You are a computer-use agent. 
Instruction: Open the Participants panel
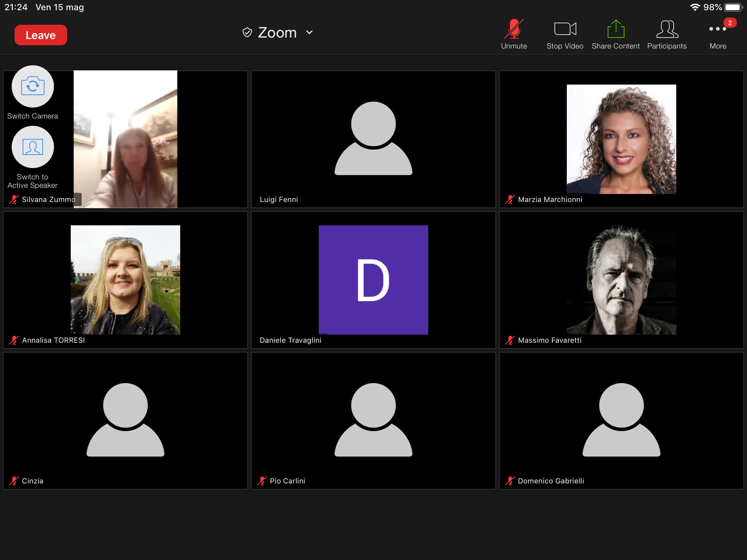[667, 35]
